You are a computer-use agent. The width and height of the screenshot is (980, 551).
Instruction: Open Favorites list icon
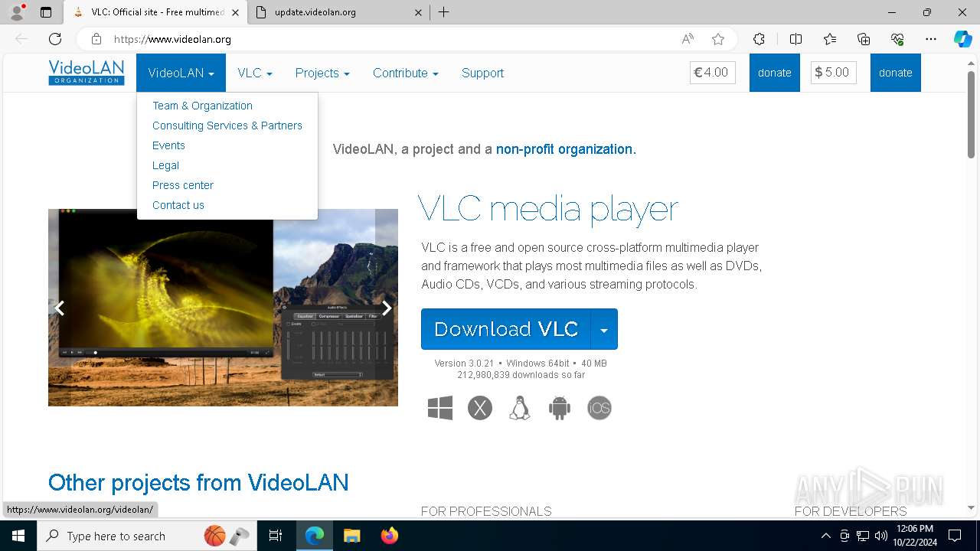click(830, 39)
